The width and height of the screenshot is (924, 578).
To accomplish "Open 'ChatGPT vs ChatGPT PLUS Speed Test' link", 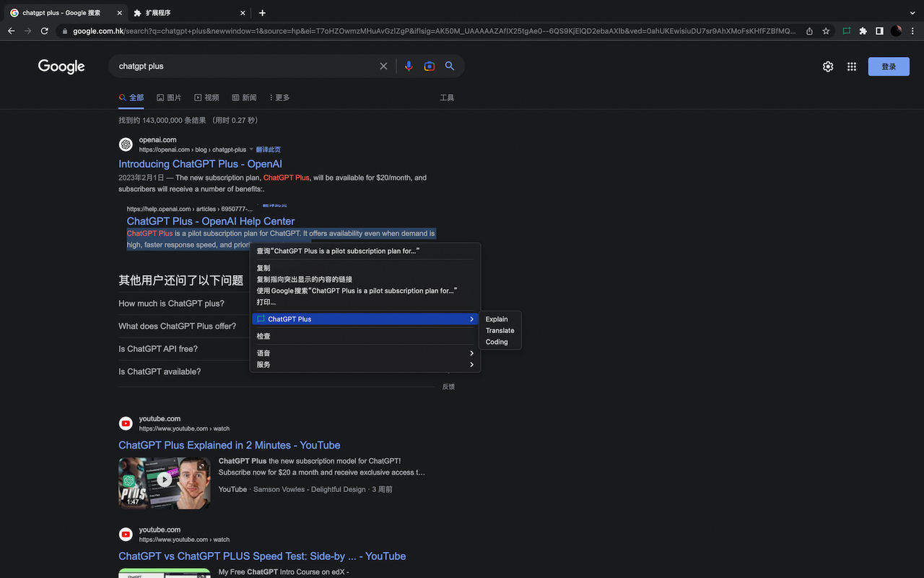I will coord(262,556).
